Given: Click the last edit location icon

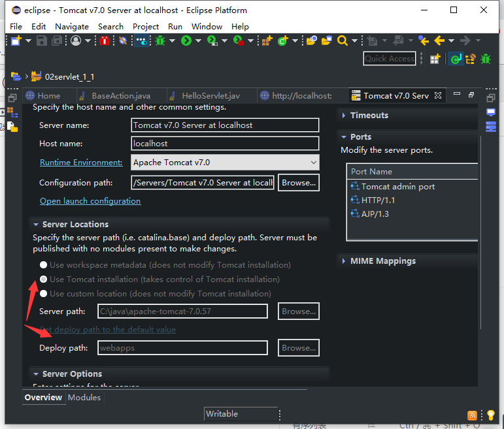Looking at the screenshot, I should coord(424,40).
